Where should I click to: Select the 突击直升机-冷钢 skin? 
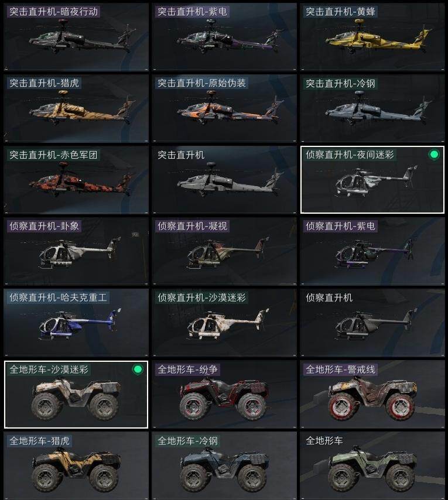[372, 108]
